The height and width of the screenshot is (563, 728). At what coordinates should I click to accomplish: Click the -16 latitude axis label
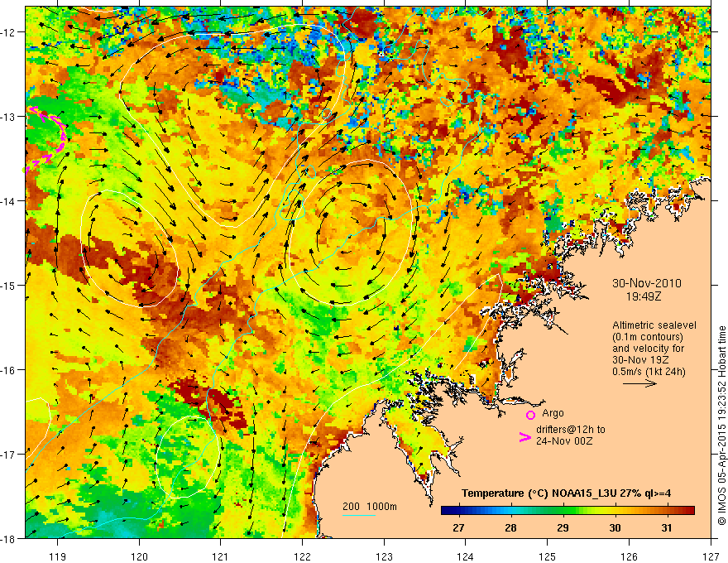click(x=9, y=370)
